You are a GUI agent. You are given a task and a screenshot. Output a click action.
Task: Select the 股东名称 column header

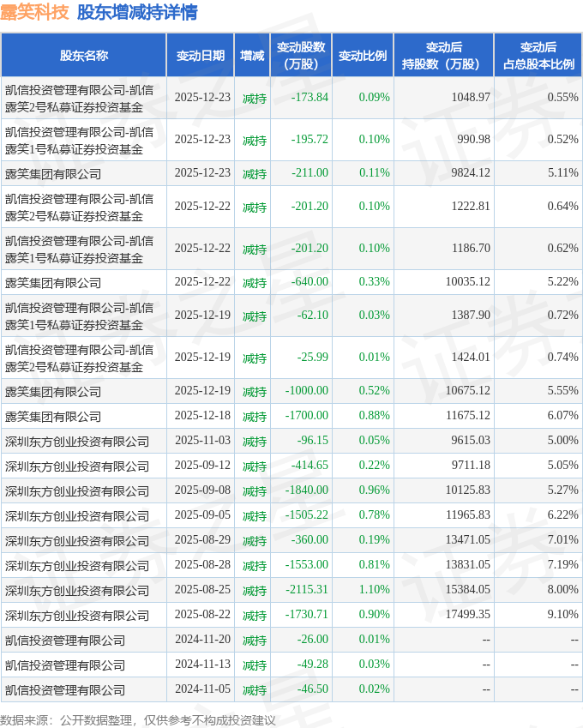pos(83,55)
